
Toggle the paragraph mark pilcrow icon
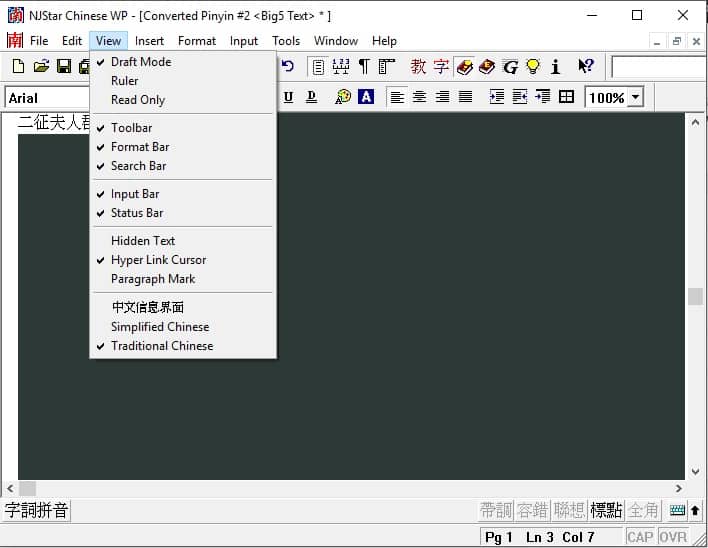tap(364, 67)
